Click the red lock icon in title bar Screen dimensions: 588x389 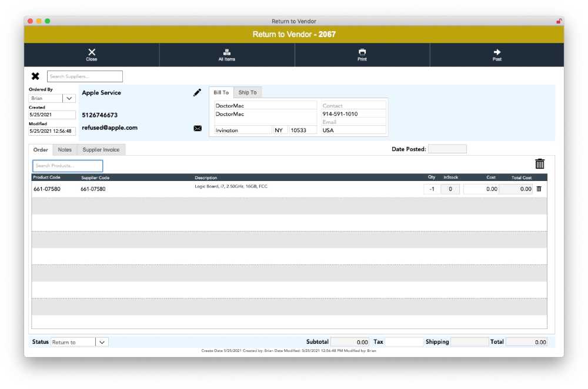pos(559,21)
